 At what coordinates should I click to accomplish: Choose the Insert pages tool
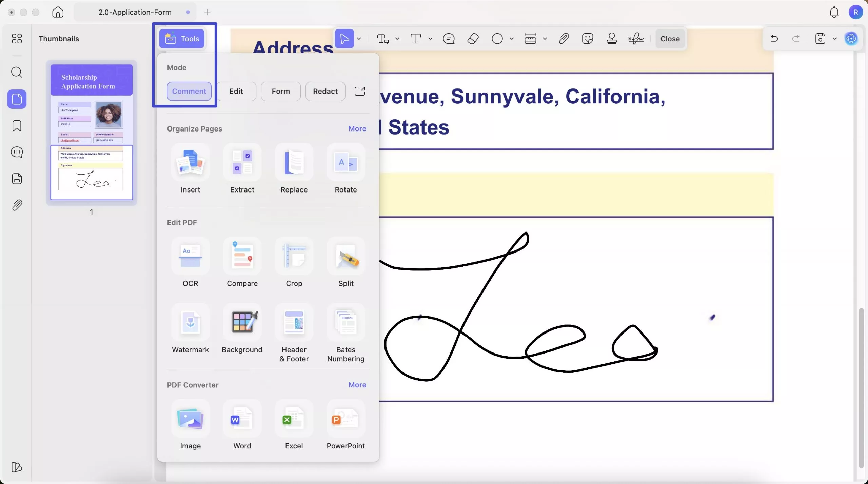[x=190, y=169]
